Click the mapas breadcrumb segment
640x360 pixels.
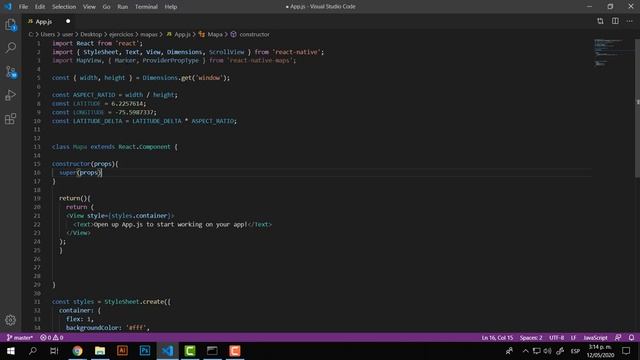pyautogui.click(x=149, y=34)
